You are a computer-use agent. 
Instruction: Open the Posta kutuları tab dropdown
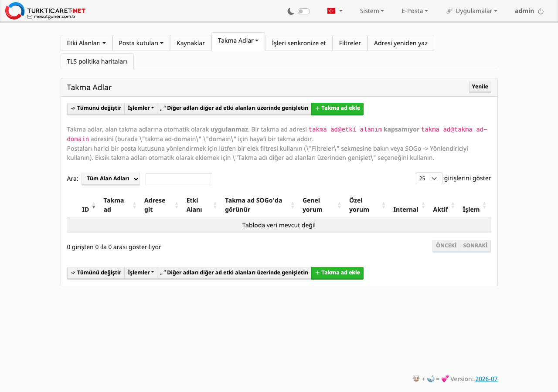point(141,43)
